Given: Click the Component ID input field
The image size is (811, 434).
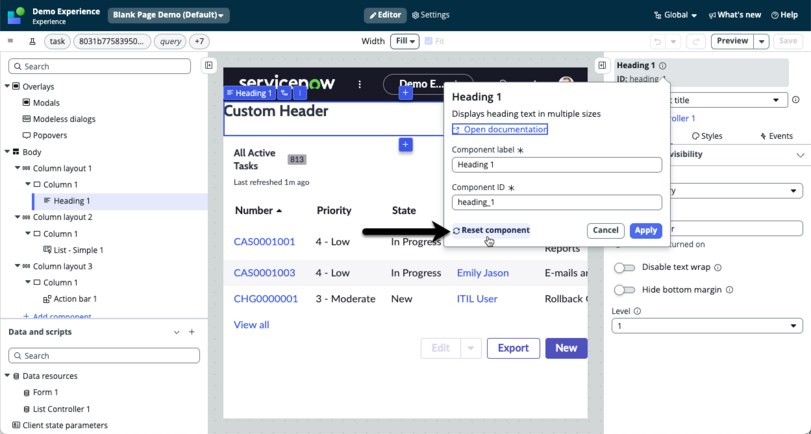Looking at the screenshot, I should pyautogui.click(x=557, y=202).
